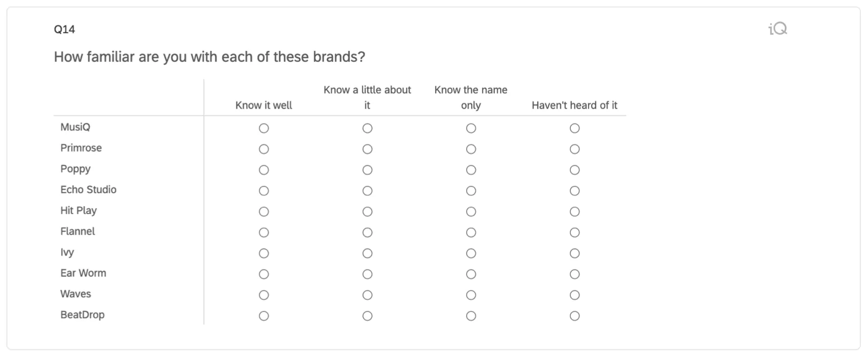The image size is (868, 359).
Task: Click the row label 'Echo Studio'
Action: [88, 190]
